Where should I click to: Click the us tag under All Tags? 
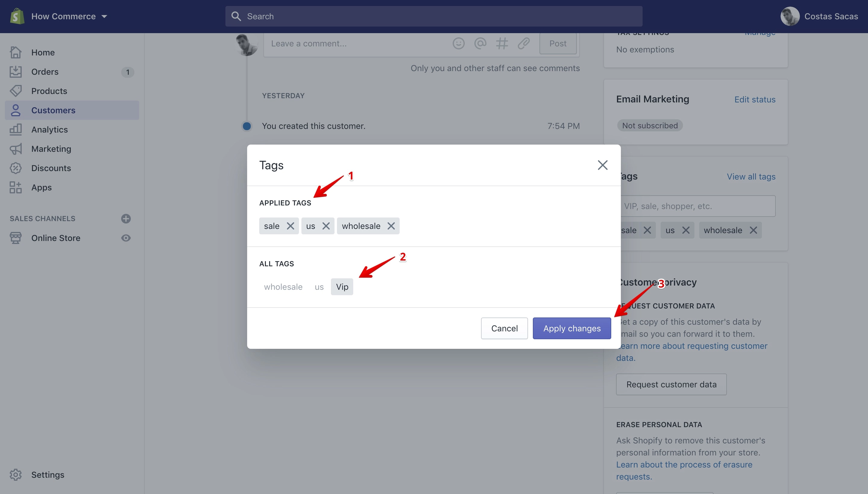pyautogui.click(x=319, y=287)
